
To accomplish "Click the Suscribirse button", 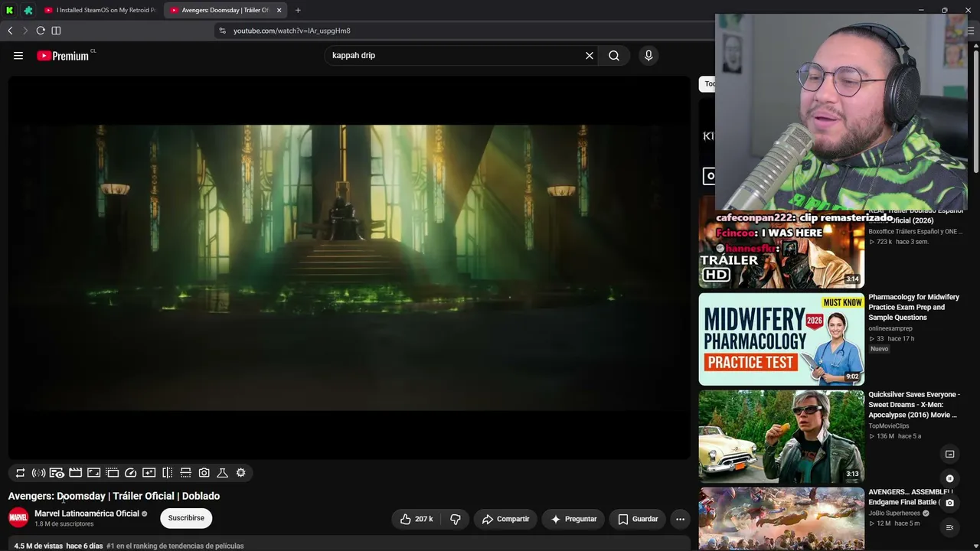I will click(x=186, y=518).
